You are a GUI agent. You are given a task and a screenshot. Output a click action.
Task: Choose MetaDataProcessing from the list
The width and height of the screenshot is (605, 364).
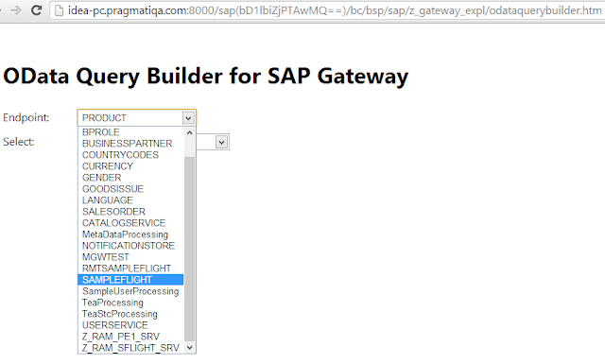click(130, 234)
